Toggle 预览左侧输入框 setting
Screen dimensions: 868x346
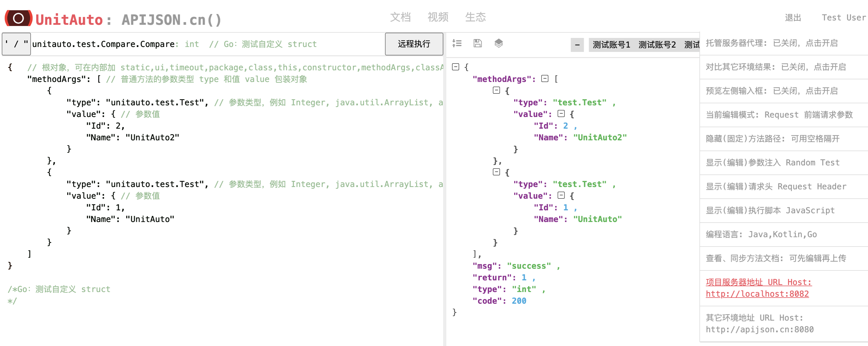[784, 91]
